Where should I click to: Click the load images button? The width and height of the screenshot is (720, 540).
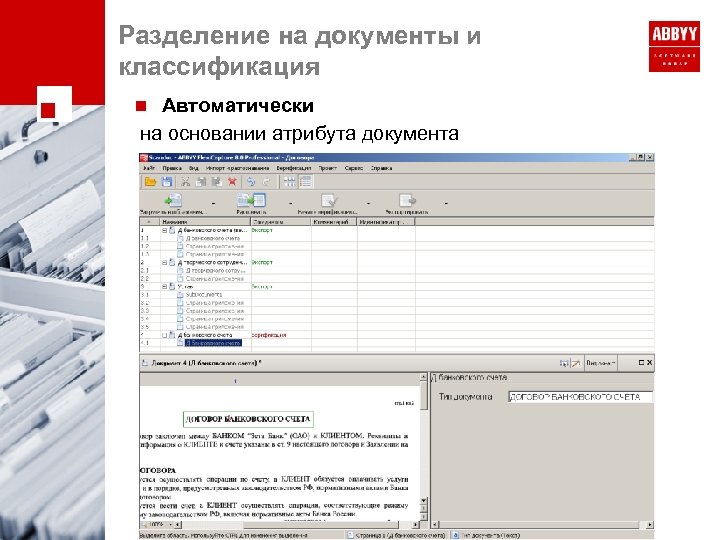click(x=173, y=204)
